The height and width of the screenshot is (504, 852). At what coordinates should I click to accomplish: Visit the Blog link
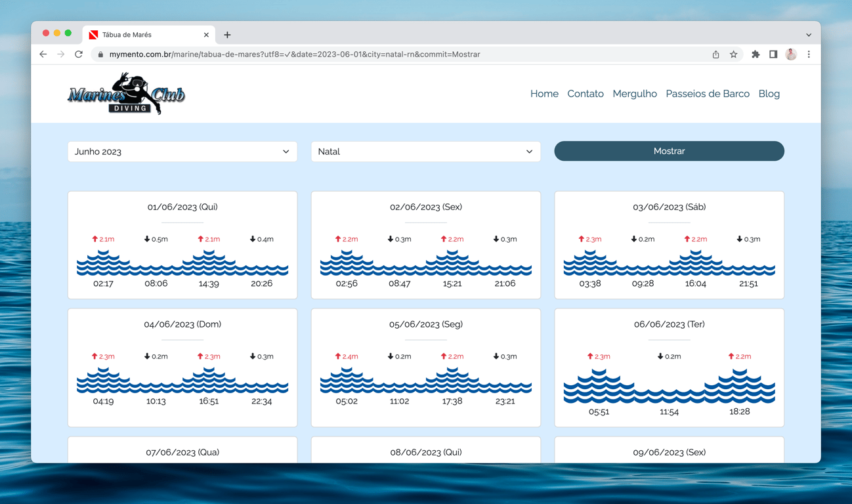tap(769, 94)
